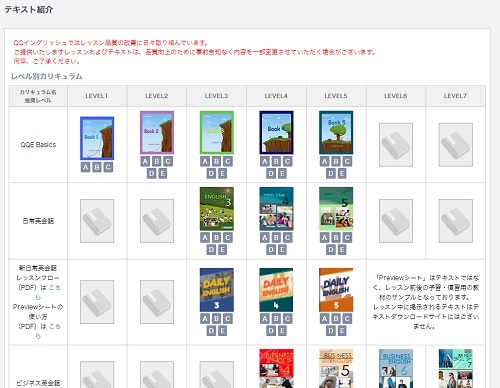Viewport: 500px width, 388px height.
Task: Click the LEVEL7 column header
Action: point(455,96)
